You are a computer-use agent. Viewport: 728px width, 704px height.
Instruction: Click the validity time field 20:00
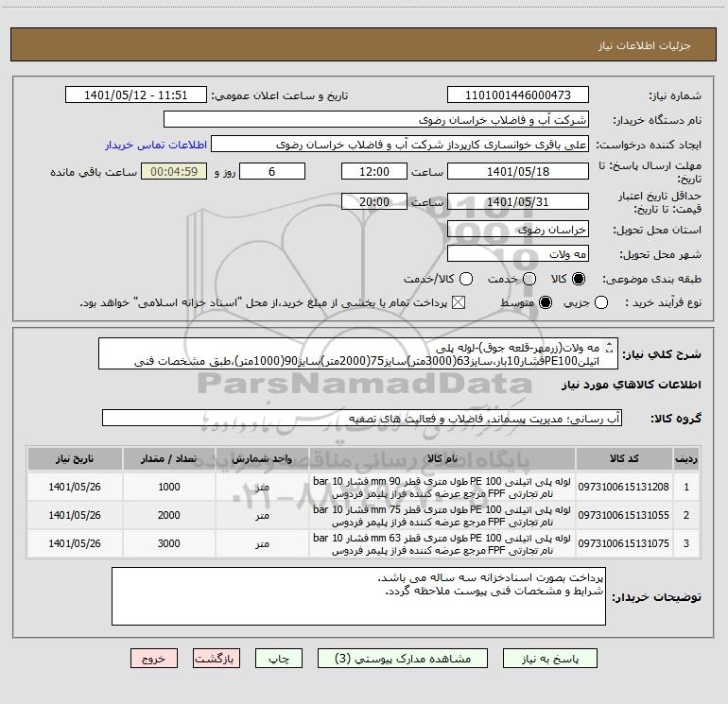click(x=374, y=201)
